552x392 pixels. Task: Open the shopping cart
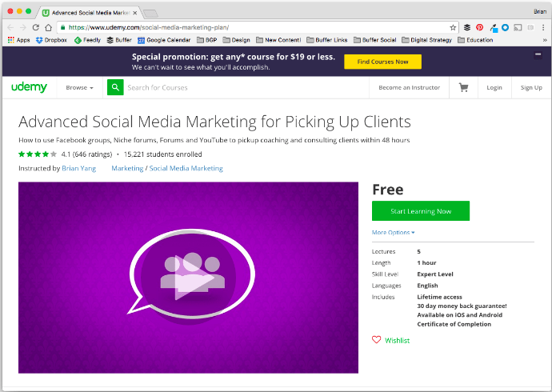pos(464,87)
